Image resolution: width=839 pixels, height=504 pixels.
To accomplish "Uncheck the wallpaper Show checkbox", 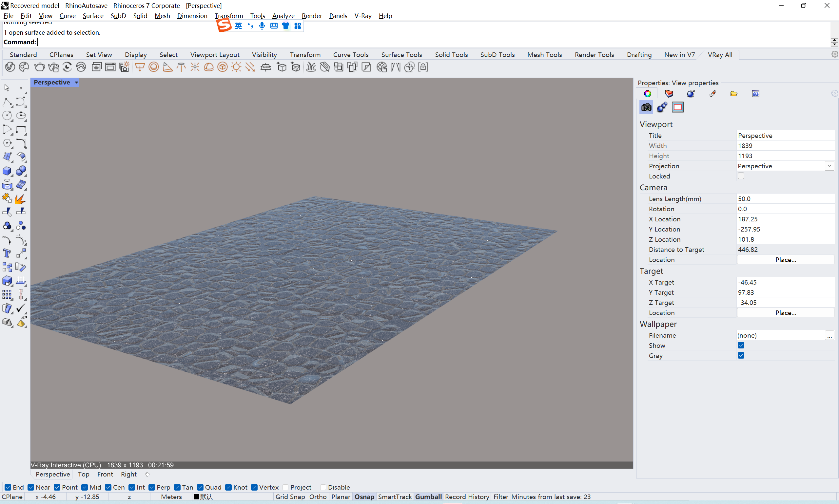I will pos(741,345).
